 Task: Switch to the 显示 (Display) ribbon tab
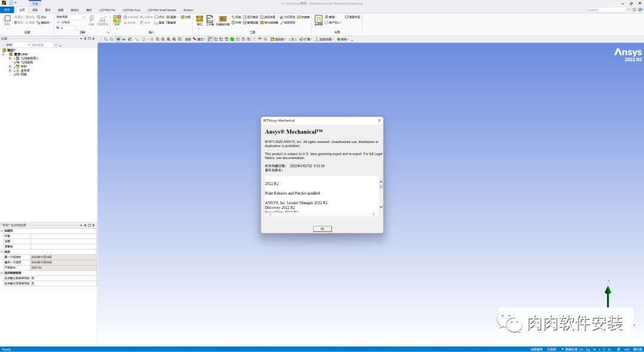click(x=48, y=10)
